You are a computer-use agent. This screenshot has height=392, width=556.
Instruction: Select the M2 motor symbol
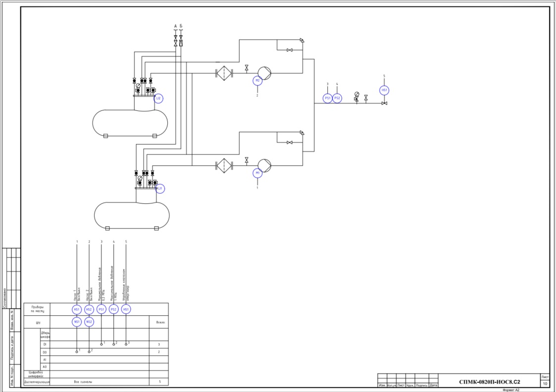pos(257,81)
